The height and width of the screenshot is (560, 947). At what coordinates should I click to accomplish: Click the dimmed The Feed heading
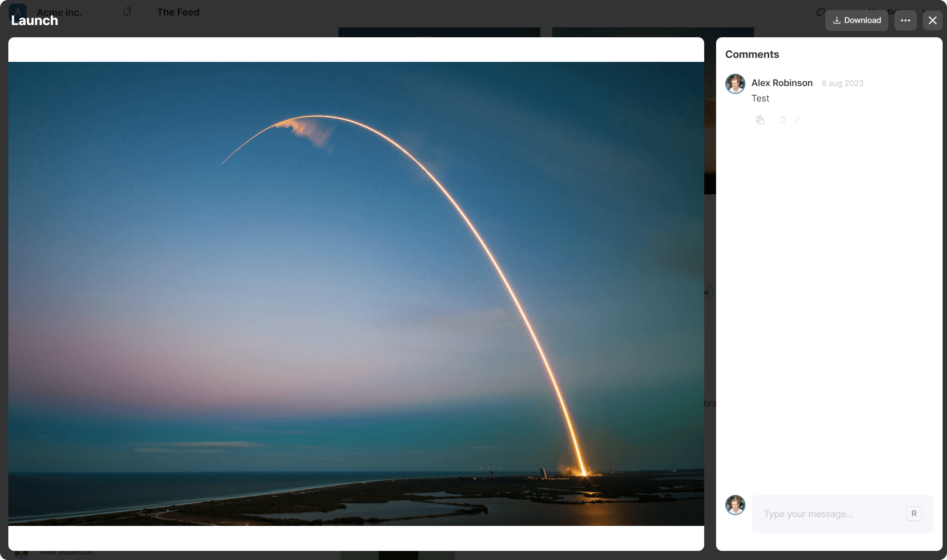coord(178,12)
